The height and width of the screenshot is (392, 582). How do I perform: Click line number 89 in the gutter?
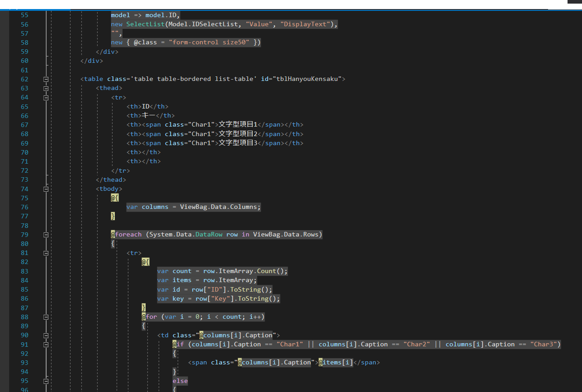[24, 326]
